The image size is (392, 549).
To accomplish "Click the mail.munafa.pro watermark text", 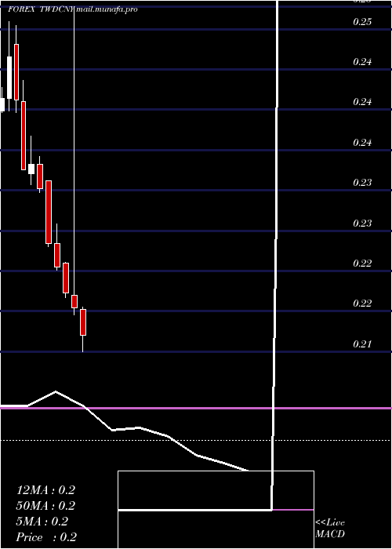I will (106, 9).
